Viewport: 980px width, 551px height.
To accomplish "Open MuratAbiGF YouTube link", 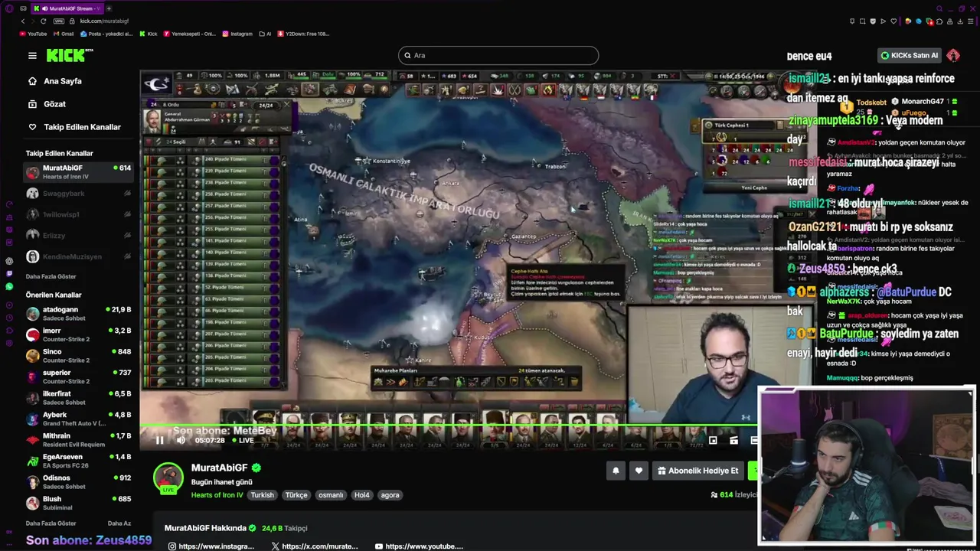I will [419, 546].
